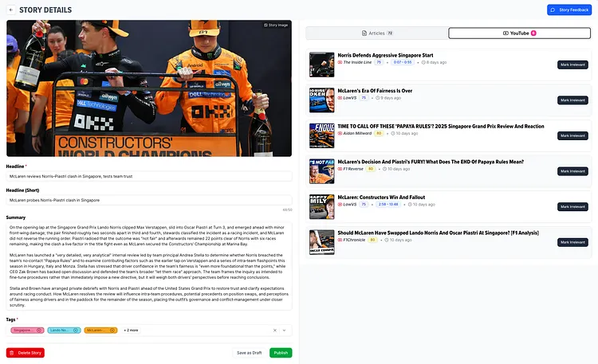The height and width of the screenshot is (364, 598).
Task: Publish the story
Action: pyautogui.click(x=281, y=353)
